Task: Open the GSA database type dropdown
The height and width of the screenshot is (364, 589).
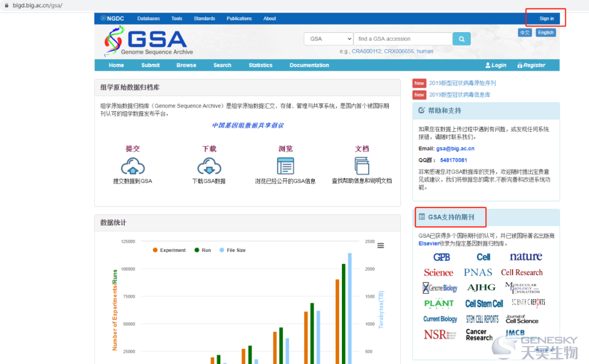Action: coord(328,39)
